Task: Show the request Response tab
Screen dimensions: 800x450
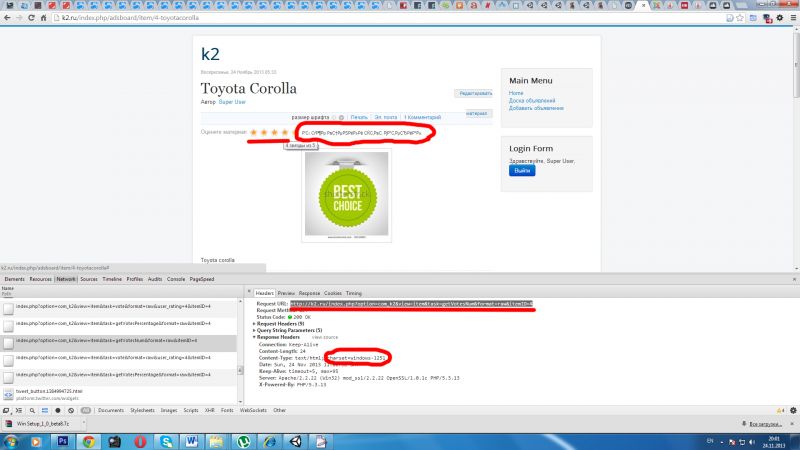Action: coord(309,293)
